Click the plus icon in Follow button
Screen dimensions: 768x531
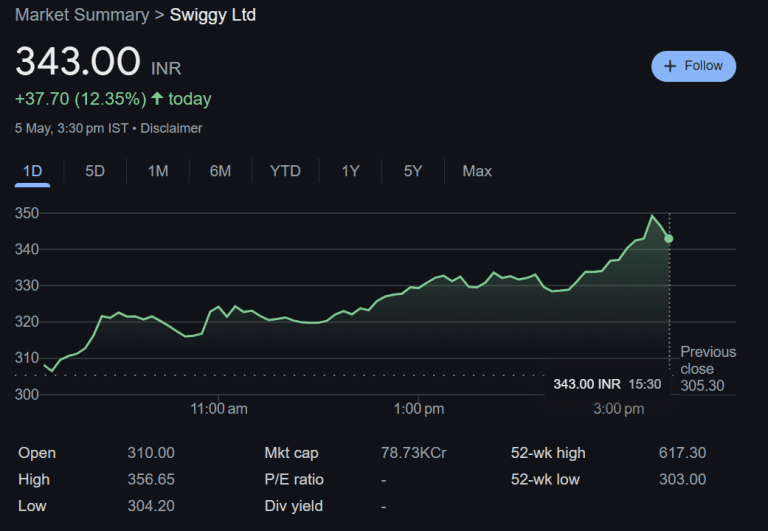[x=670, y=66]
